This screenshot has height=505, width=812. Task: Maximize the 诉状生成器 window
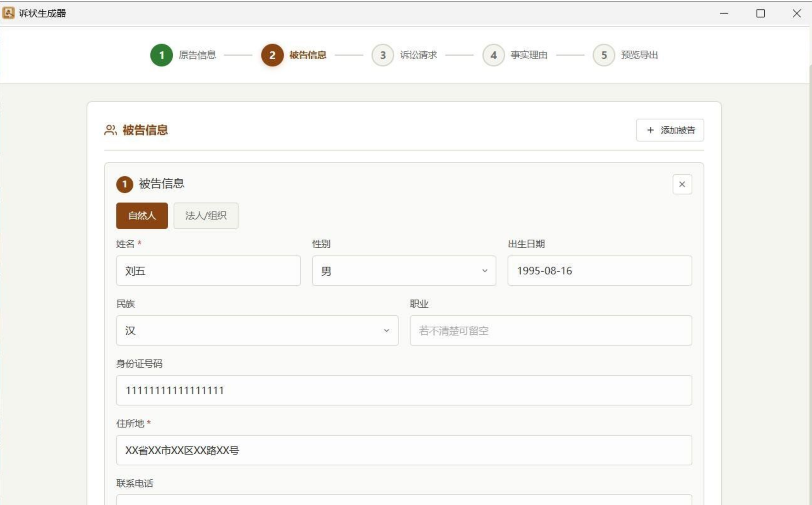pos(761,13)
